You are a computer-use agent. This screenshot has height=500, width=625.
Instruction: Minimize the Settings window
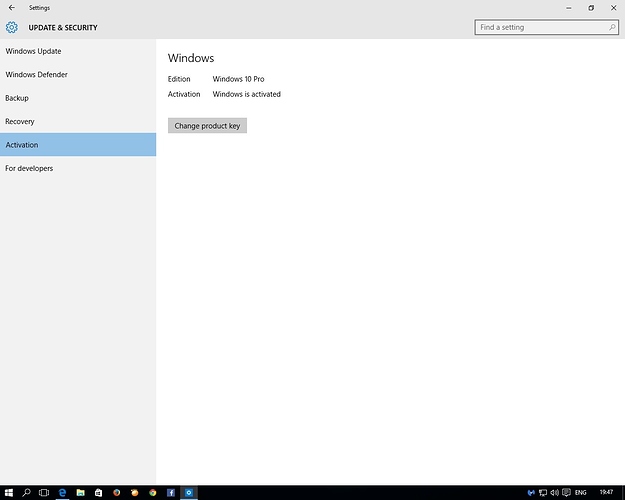569,8
